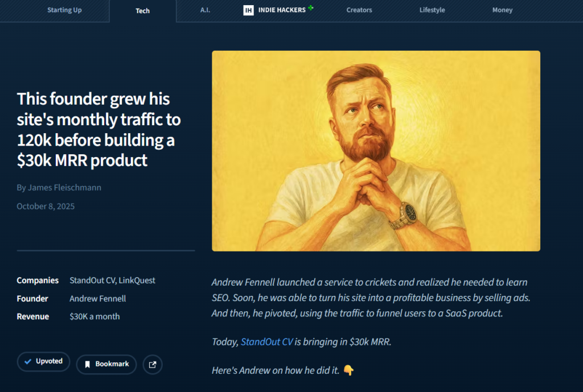Click the article's illustrated hero image
The image size is (583, 392).
click(376, 151)
